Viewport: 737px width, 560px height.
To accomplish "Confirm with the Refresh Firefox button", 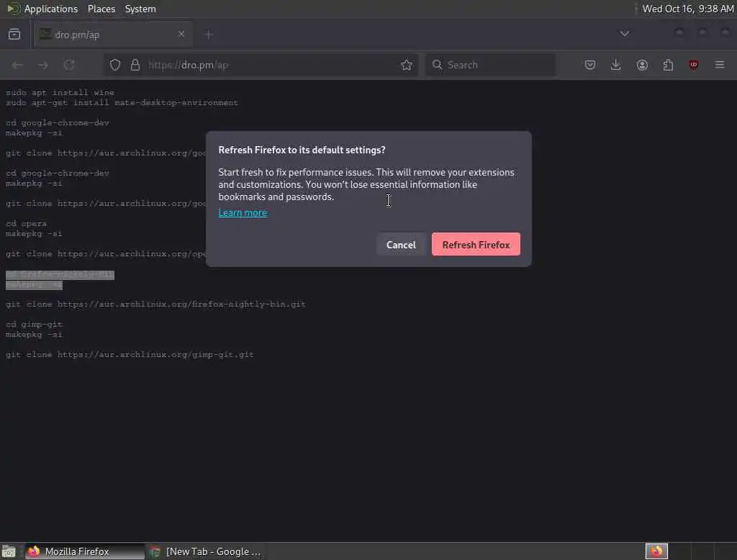I will click(x=476, y=245).
